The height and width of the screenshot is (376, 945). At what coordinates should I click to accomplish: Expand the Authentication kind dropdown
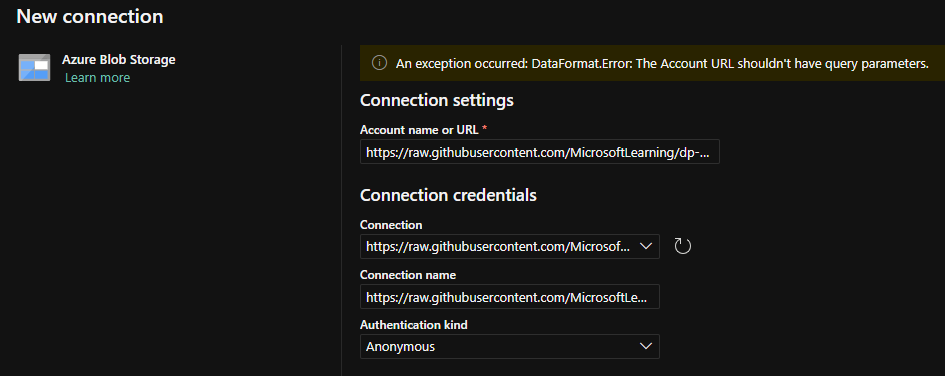(x=510, y=346)
